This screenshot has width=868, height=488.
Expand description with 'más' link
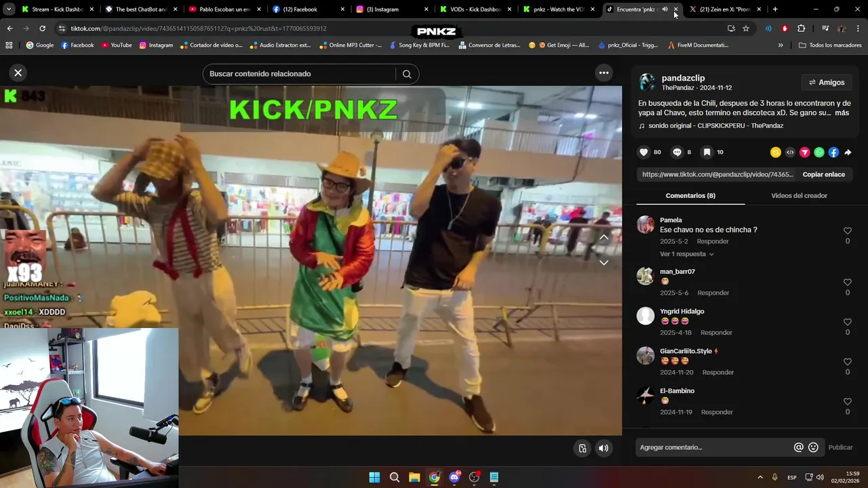[x=842, y=113]
